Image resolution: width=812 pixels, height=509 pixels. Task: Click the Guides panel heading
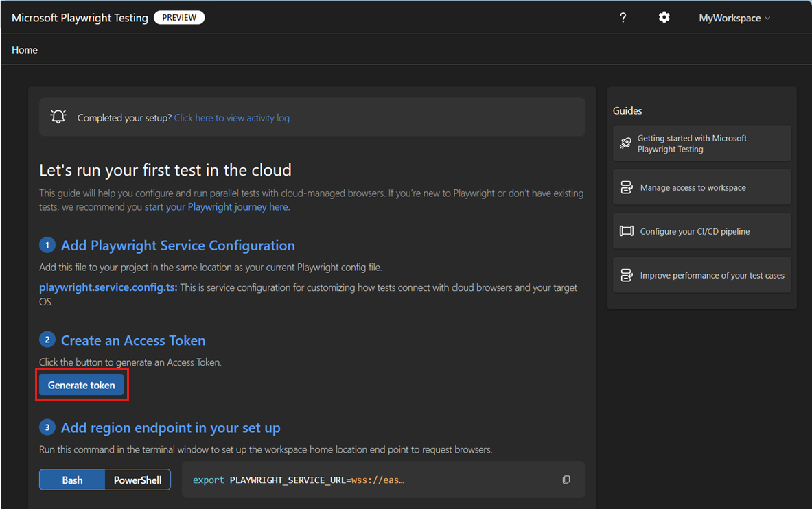[x=627, y=111]
